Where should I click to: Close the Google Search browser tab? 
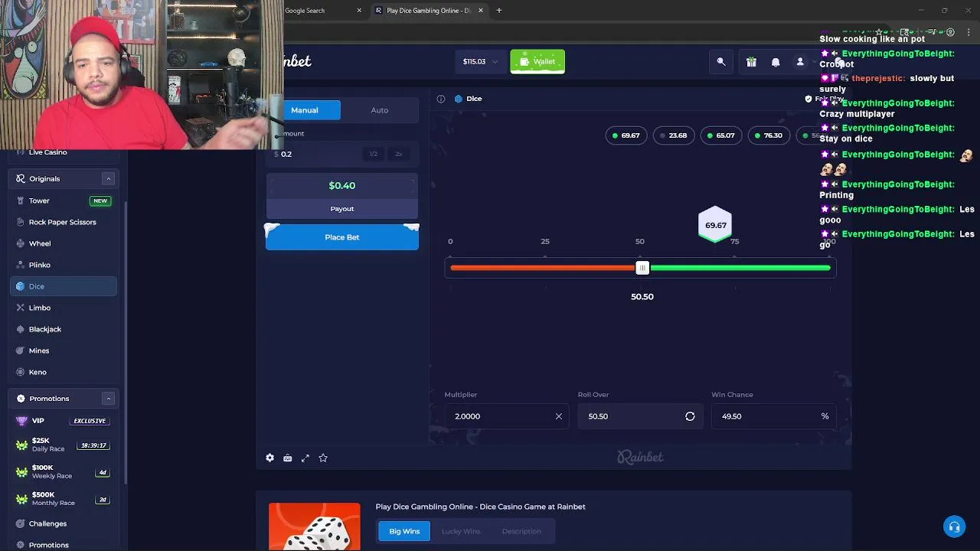point(359,11)
